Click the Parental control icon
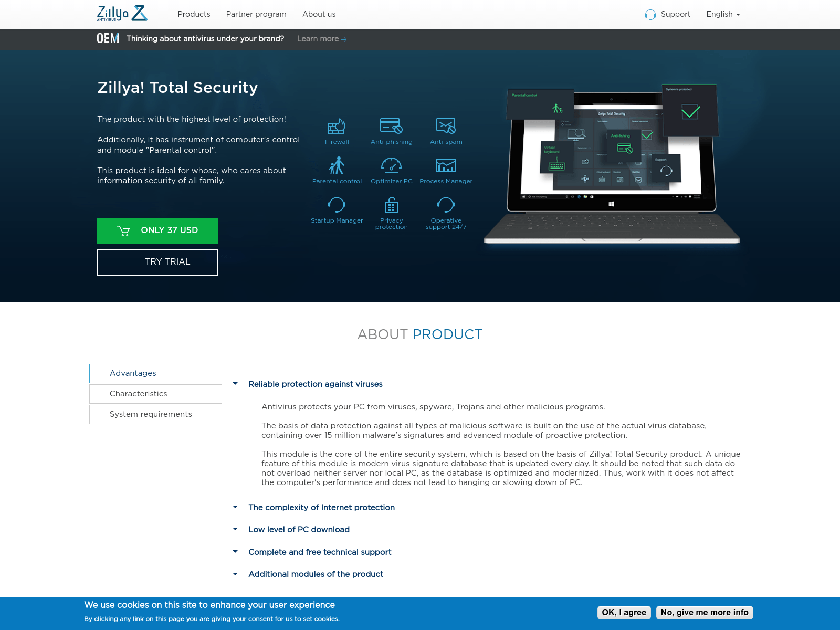This screenshot has width=840, height=630. pyautogui.click(x=337, y=165)
